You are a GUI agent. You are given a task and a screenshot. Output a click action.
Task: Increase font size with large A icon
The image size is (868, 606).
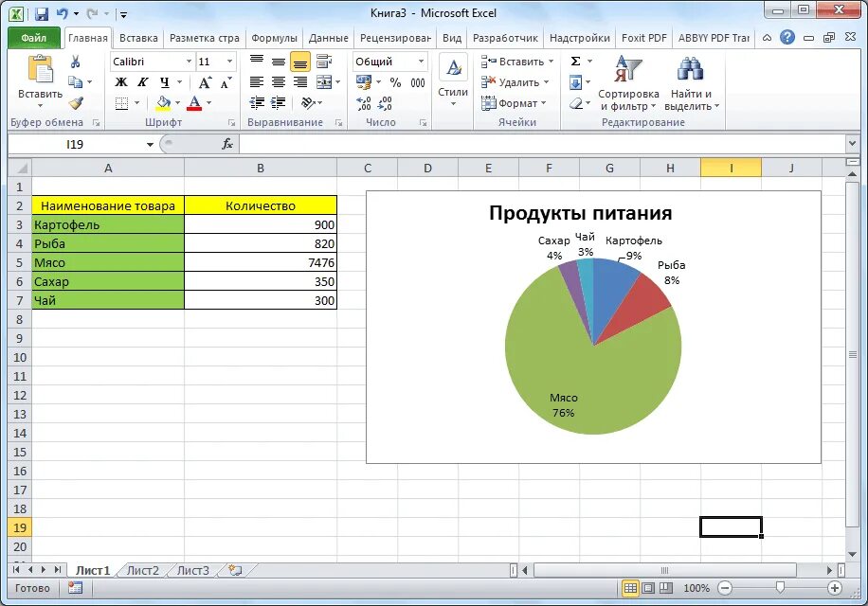tap(205, 83)
